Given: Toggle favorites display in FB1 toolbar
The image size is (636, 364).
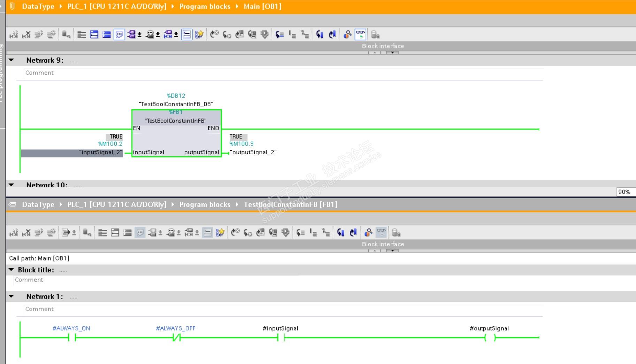Looking at the screenshot, I should click(220, 233).
